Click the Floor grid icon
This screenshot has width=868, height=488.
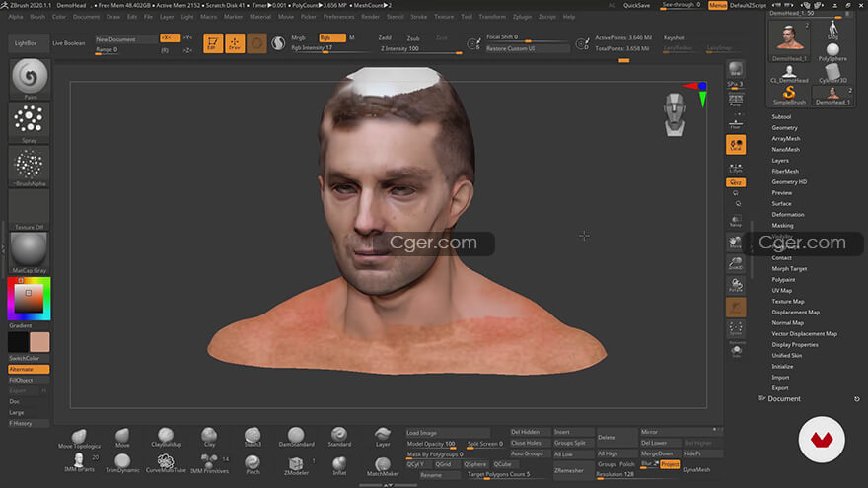(x=736, y=123)
